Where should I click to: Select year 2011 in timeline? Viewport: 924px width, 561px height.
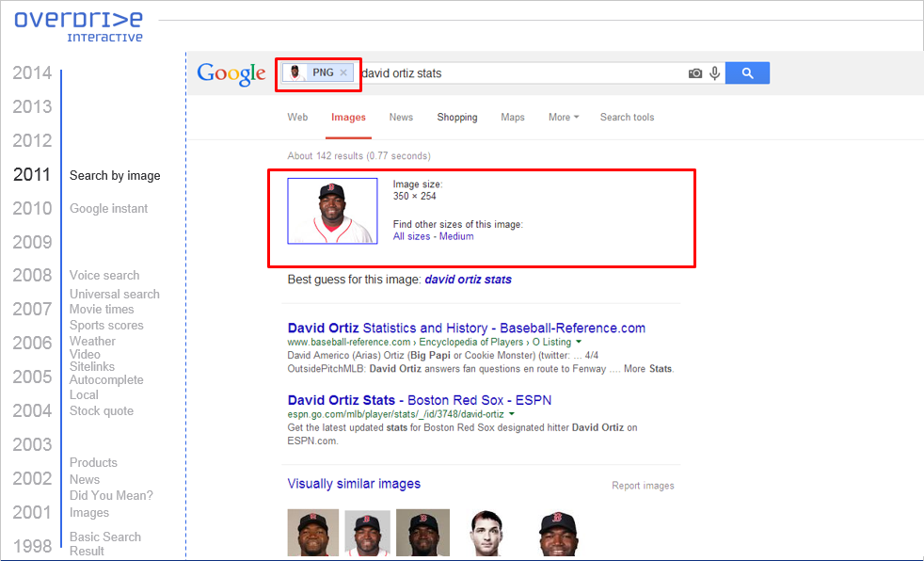point(32,174)
